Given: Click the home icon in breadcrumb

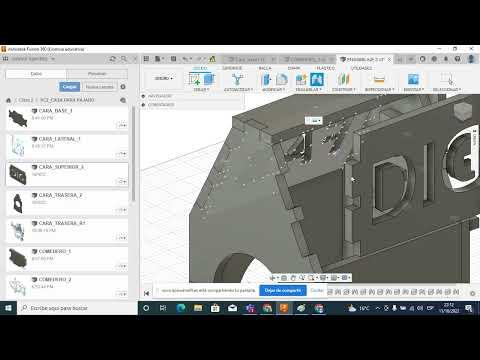Looking at the screenshot, I should click(x=9, y=100).
